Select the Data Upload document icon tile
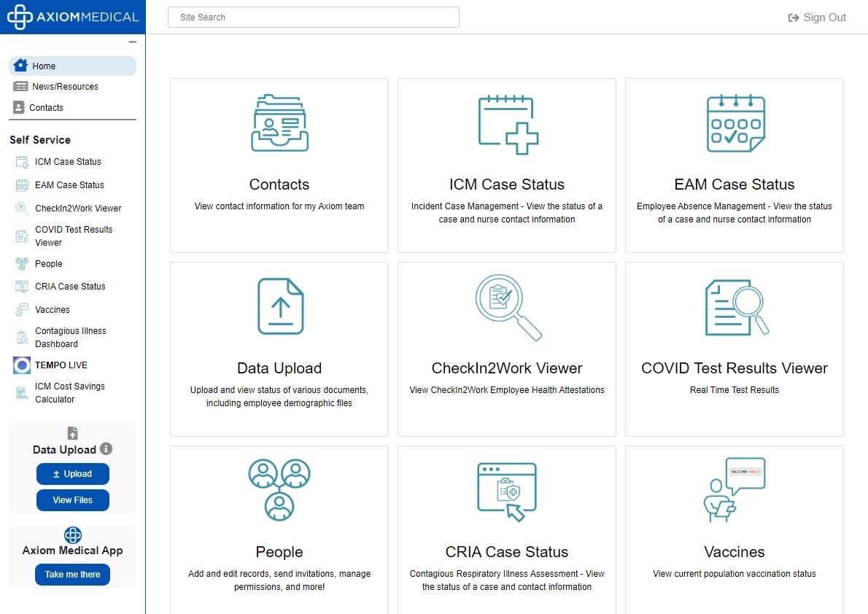This screenshot has width=868, height=614. point(280,306)
